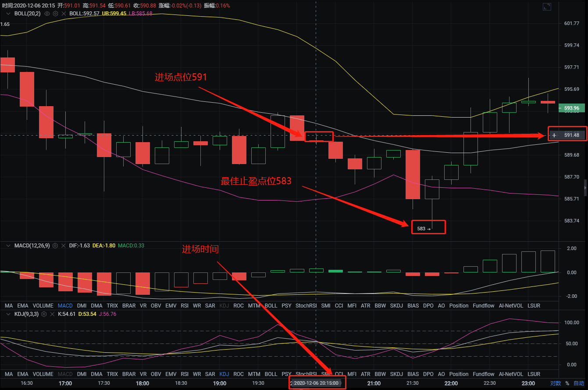Image resolution: width=588 pixels, height=390 pixels.
Task: Select VOLUME in bottom KDJ panel indicator row
Action: [43, 374]
